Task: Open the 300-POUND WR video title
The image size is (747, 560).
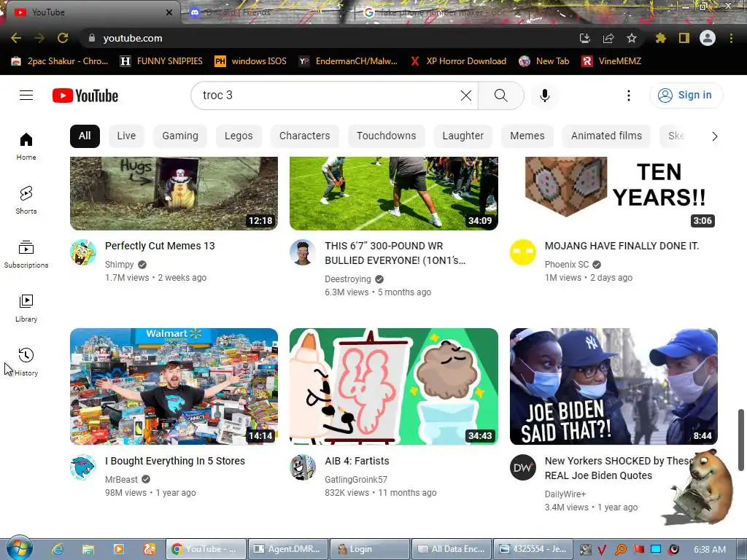Action: point(395,253)
